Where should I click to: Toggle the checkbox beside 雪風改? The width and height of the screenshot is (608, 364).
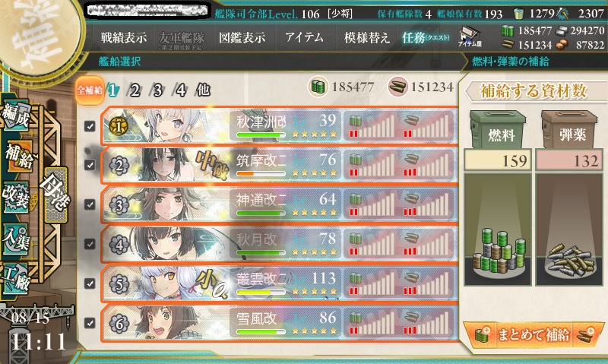[90, 322]
